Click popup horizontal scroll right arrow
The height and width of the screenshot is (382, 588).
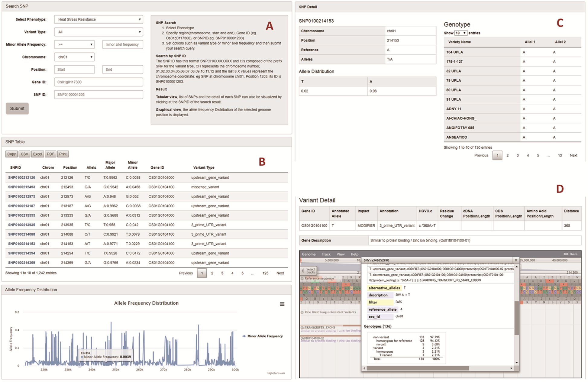tap(511, 368)
